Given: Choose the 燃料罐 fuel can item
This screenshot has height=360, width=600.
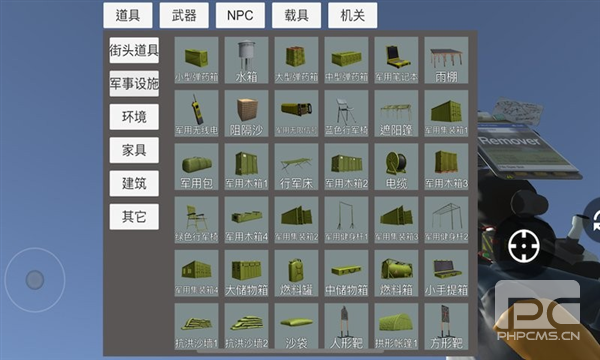Looking at the screenshot, I should [296, 273].
